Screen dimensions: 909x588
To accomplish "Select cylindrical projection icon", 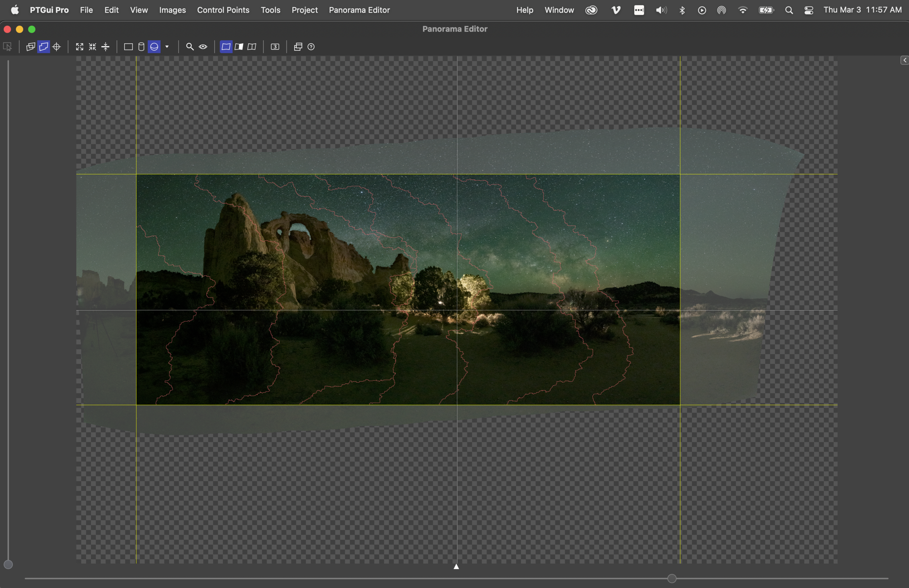I will pos(141,47).
